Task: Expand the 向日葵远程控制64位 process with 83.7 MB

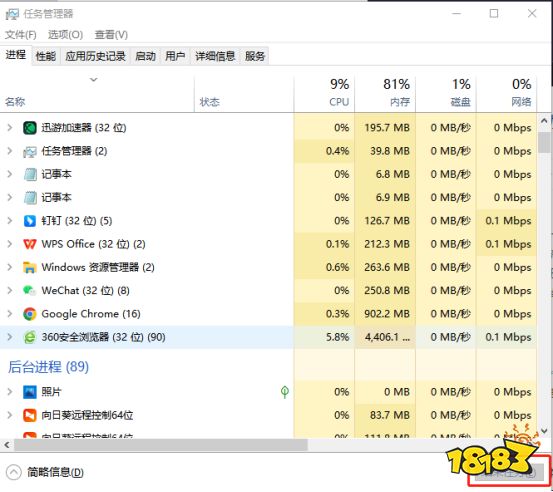Action: [x=10, y=415]
